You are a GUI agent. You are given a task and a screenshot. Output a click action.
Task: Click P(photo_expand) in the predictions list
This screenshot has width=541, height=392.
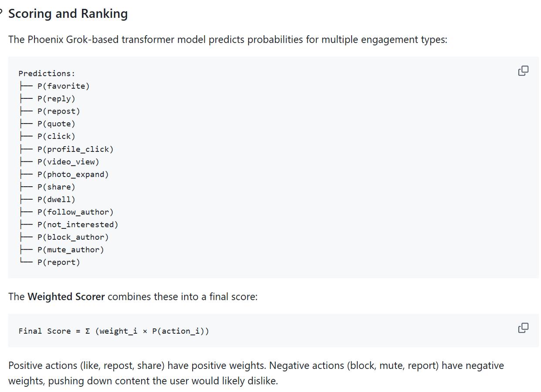(x=73, y=174)
